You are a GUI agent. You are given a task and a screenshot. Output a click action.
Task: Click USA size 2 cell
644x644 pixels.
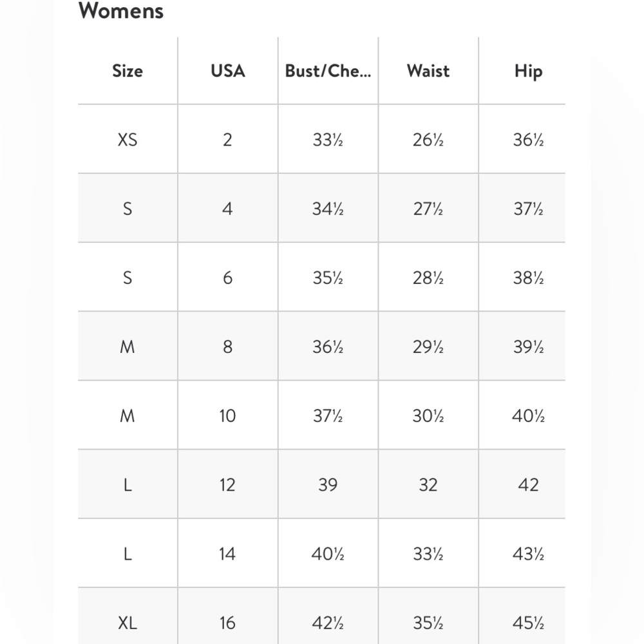point(227,140)
